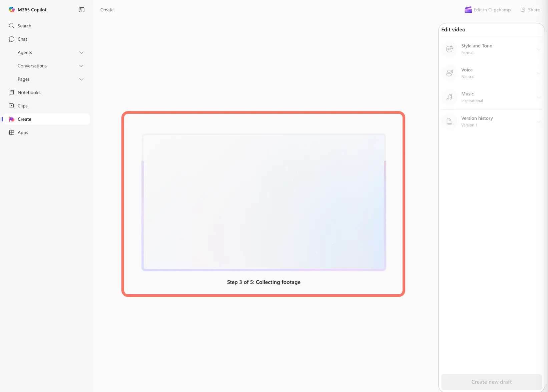Click the Notebooks icon in the sidebar

coord(12,92)
